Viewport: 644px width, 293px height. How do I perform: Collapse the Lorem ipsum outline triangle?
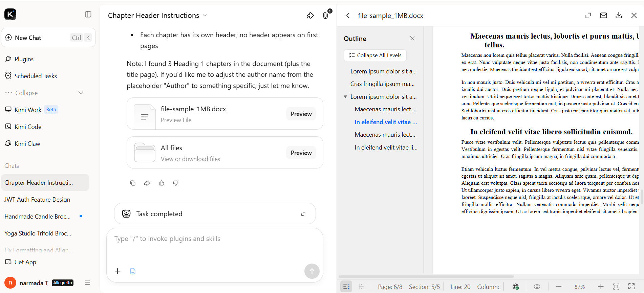pos(345,97)
